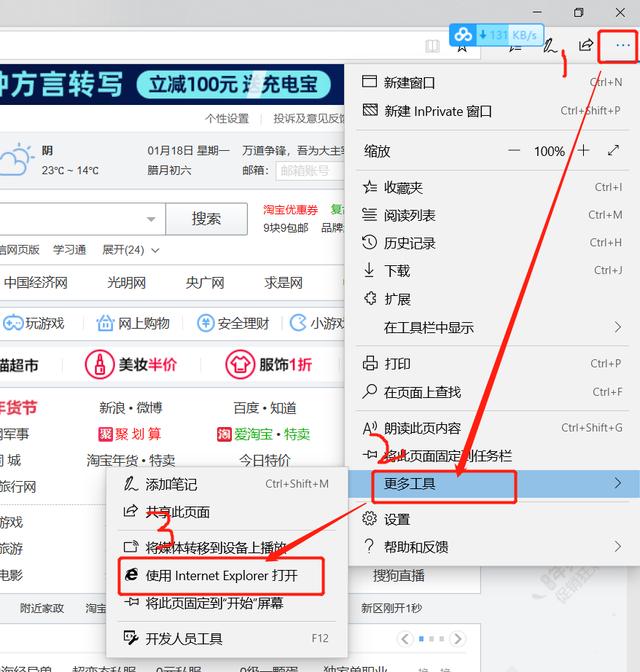Select 将媒体转移到设备上播放
The height and width of the screenshot is (672, 640).
tap(227, 547)
